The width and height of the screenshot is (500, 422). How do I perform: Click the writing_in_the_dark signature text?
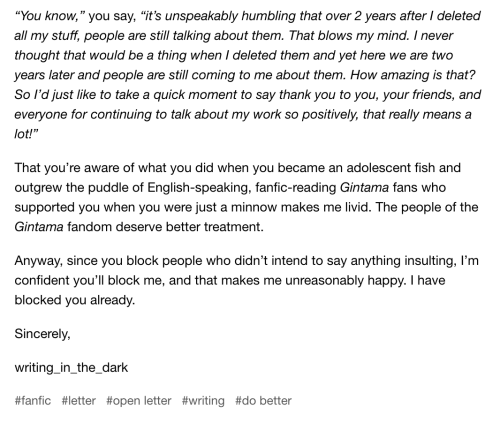tap(71, 367)
